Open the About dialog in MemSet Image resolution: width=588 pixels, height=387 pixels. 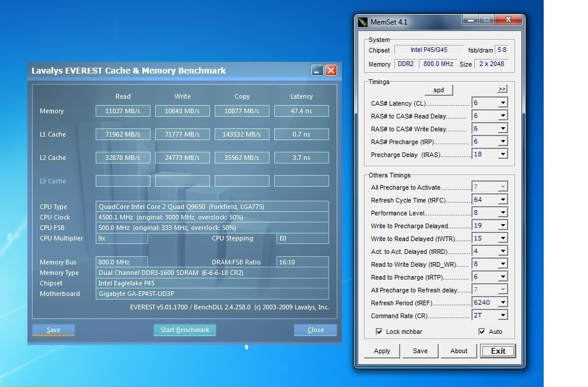[x=459, y=351]
